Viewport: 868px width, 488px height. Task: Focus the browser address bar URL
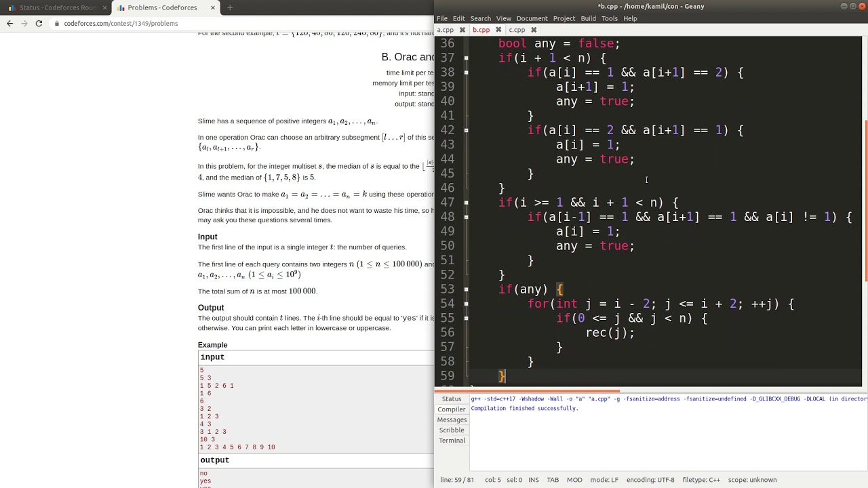click(121, 23)
